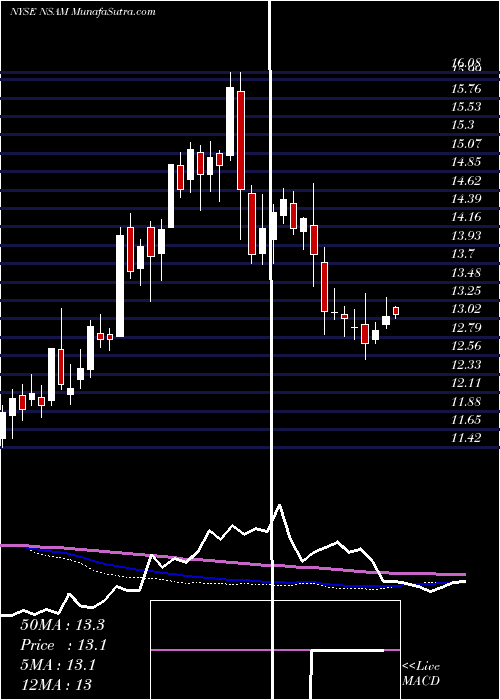Click the 13.93 price axis label

tap(467, 236)
